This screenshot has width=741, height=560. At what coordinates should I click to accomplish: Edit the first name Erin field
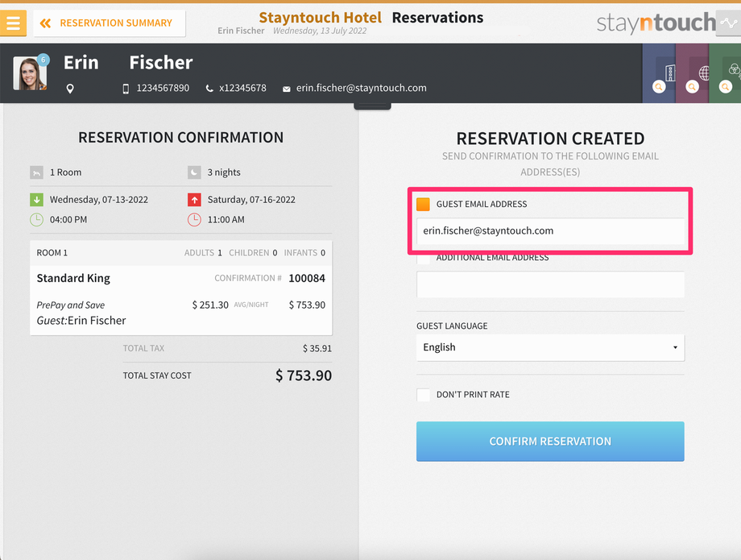(x=81, y=62)
